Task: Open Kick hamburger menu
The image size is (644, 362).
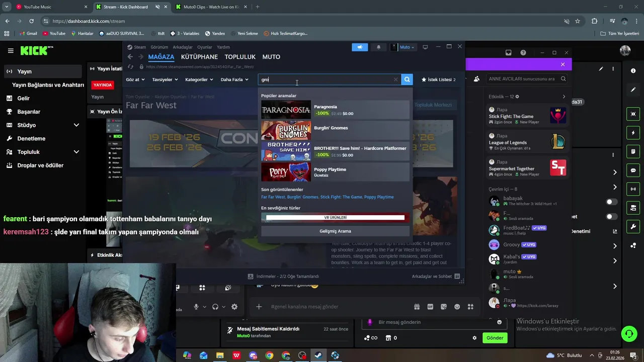Action: (x=11, y=51)
